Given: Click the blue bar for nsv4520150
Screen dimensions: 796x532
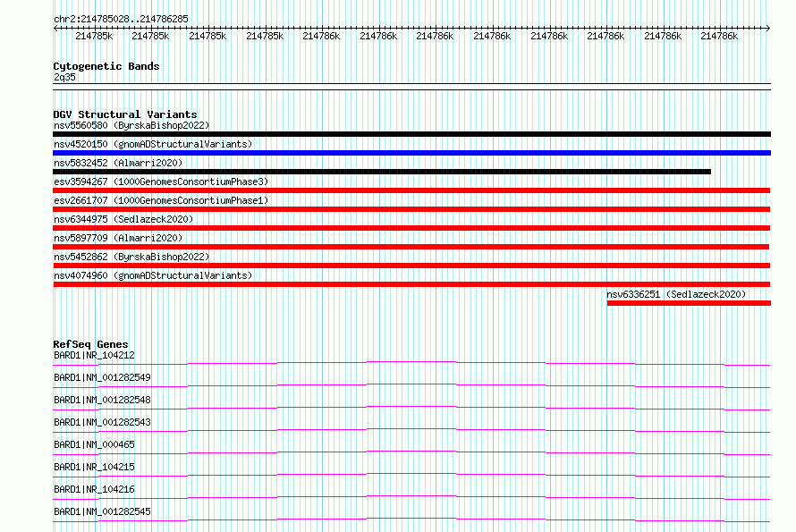Looking at the screenshot, I should 411,153.
